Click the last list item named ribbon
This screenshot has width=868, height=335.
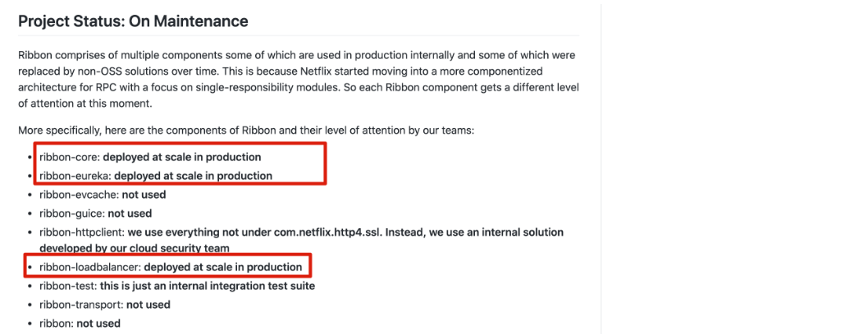(x=56, y=323)
